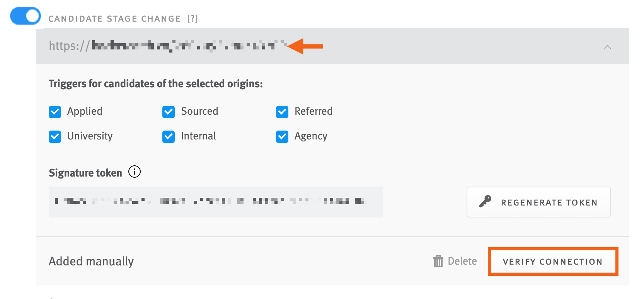Image resolution: width=644 pixels, height=299 pixels.
Task: Uncheck the Referred origin
Action: pyautogui.click(x=282, y=112)
